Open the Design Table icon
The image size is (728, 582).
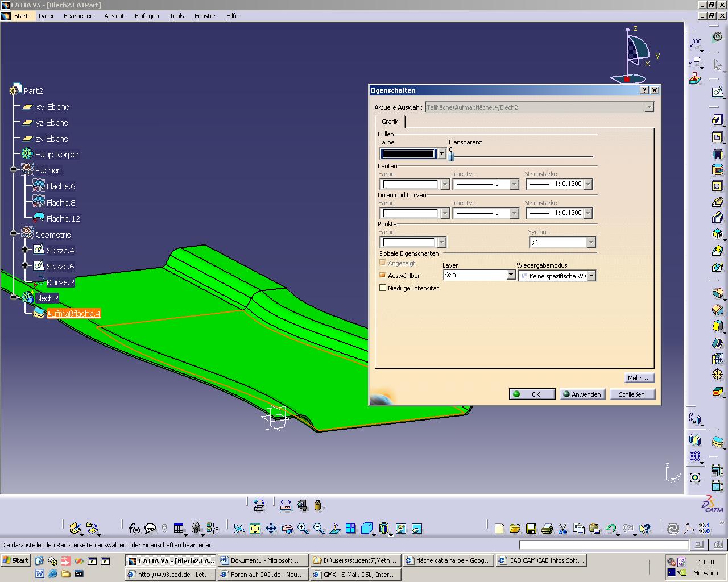tap(179, 529)
